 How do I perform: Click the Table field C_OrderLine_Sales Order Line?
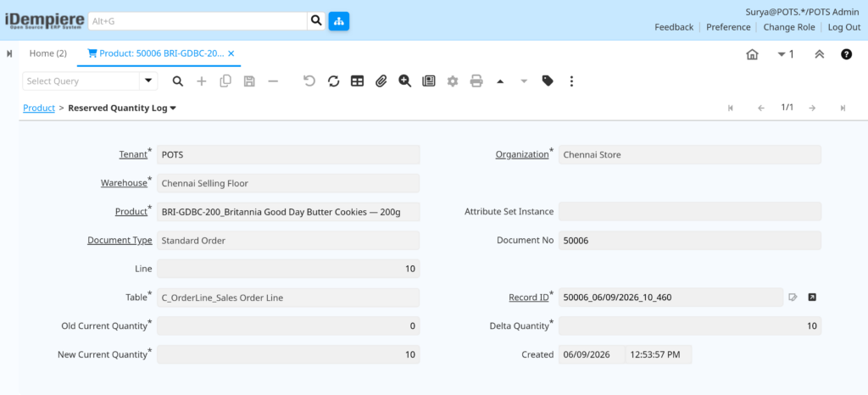pos(288,297)
